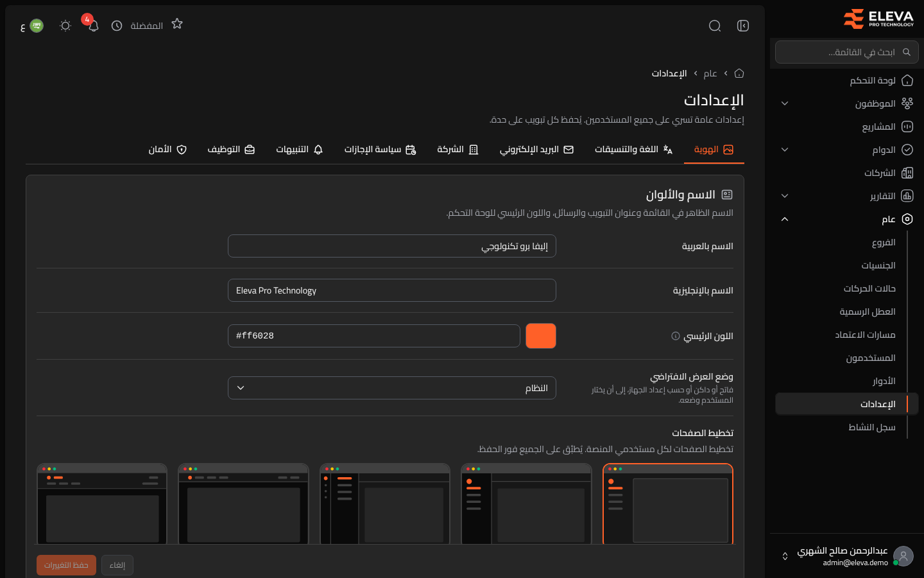This screenshot has width=924, height=578.
Task: Open the user account switcher chevrons
Action: (785, 556)
